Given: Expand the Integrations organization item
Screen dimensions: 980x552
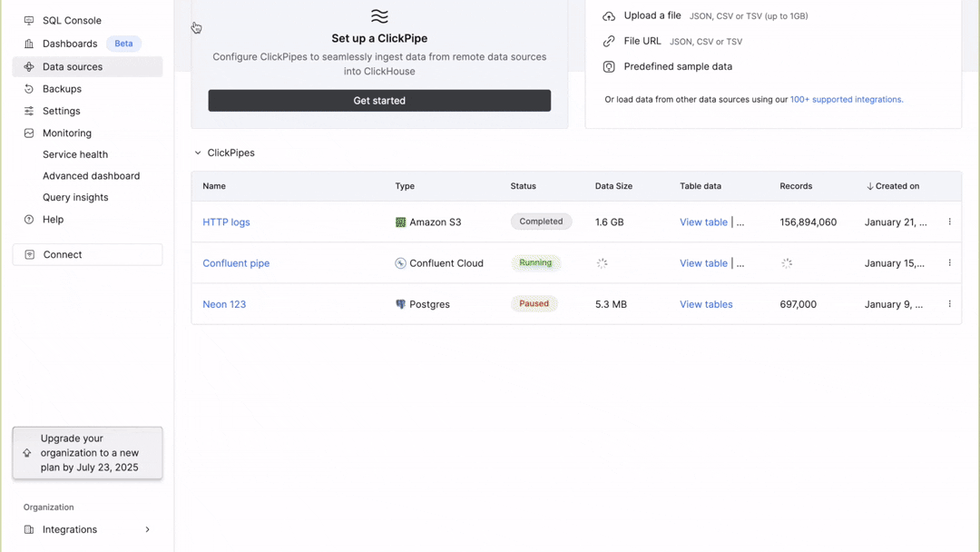Looking at the screenshot, I should 147,529.
